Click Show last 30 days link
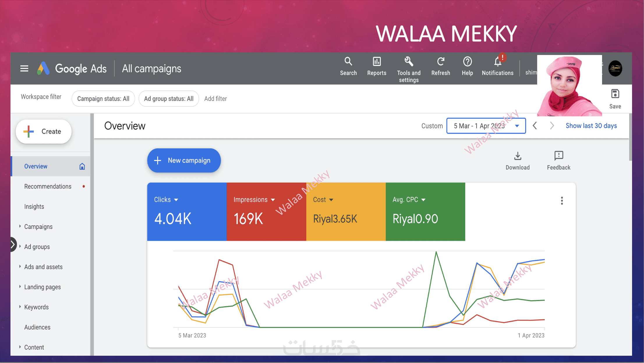The height and width of the screenshot is (363, 644). 591,126
